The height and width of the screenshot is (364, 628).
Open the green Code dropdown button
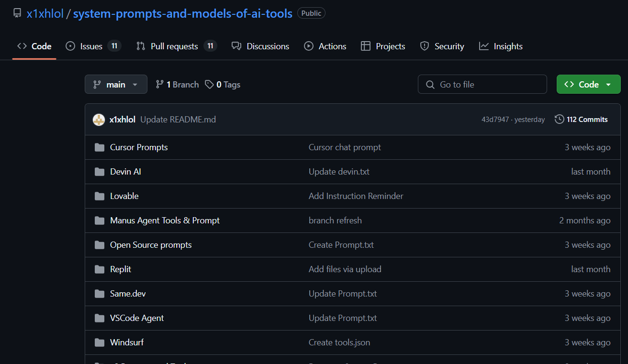[x=588, y=84]
